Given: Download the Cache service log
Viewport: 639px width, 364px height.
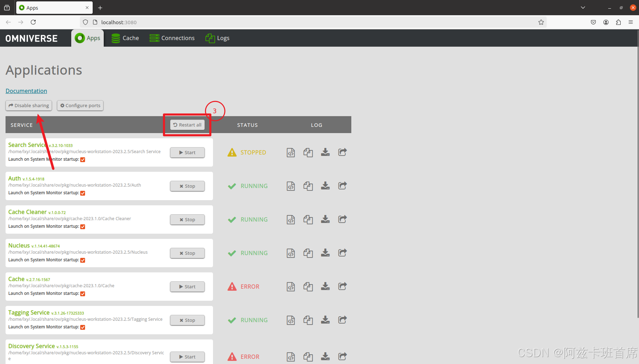Looking at the screenshot, I should tap(325, 287).
